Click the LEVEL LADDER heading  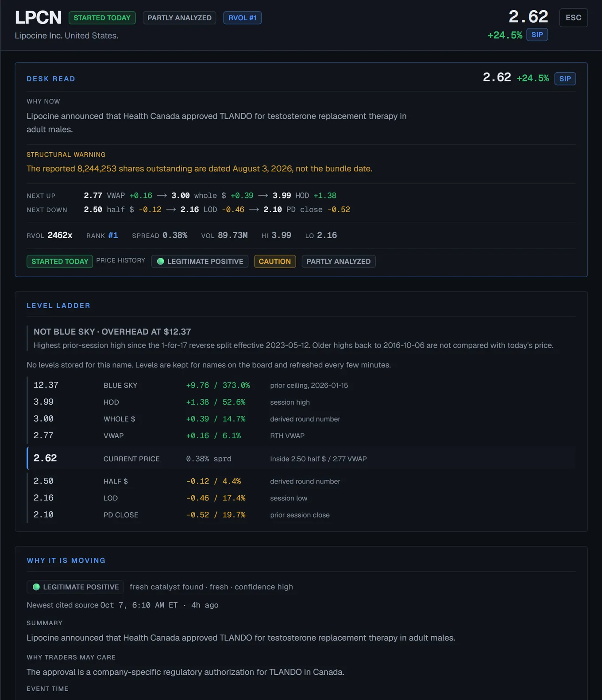click(x=58, y=306)
